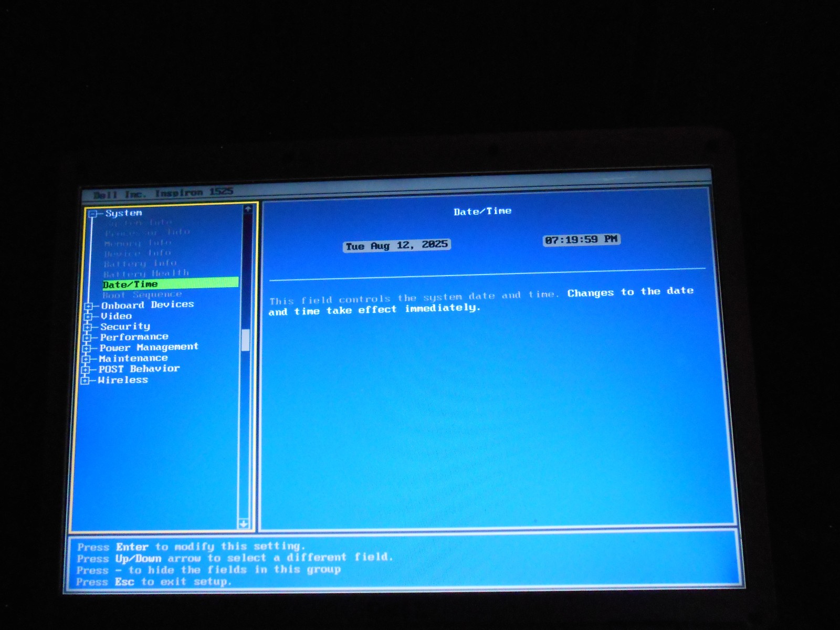Click the 'This field controls' description text
The width and height of the screenshot is (840, 630).
pos(481,301)
